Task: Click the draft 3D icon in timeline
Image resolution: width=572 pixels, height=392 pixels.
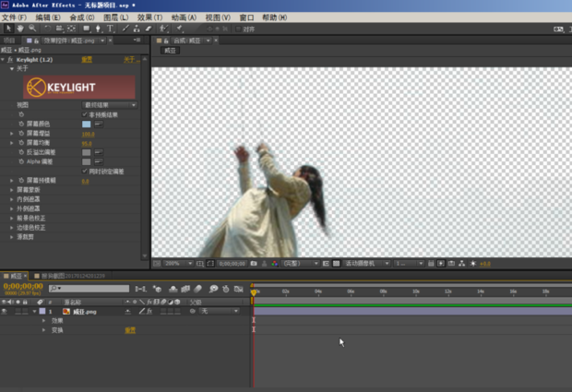Action: coord(157,289)
